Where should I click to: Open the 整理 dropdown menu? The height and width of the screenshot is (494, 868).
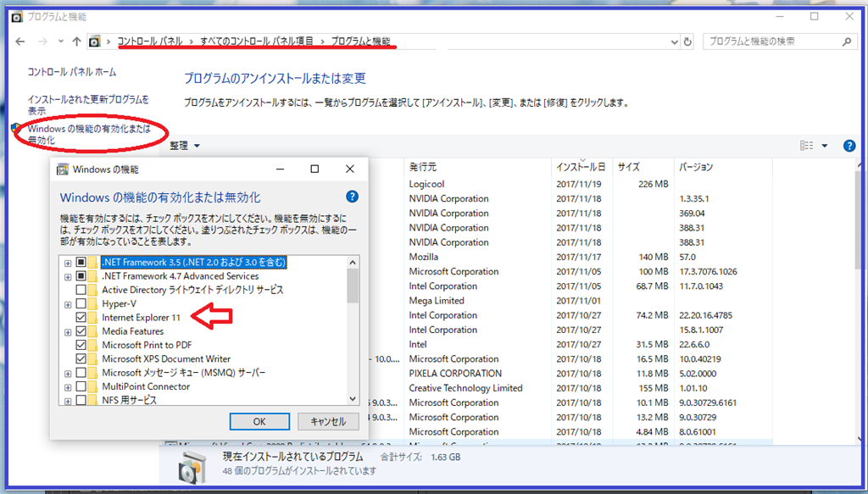185,146
